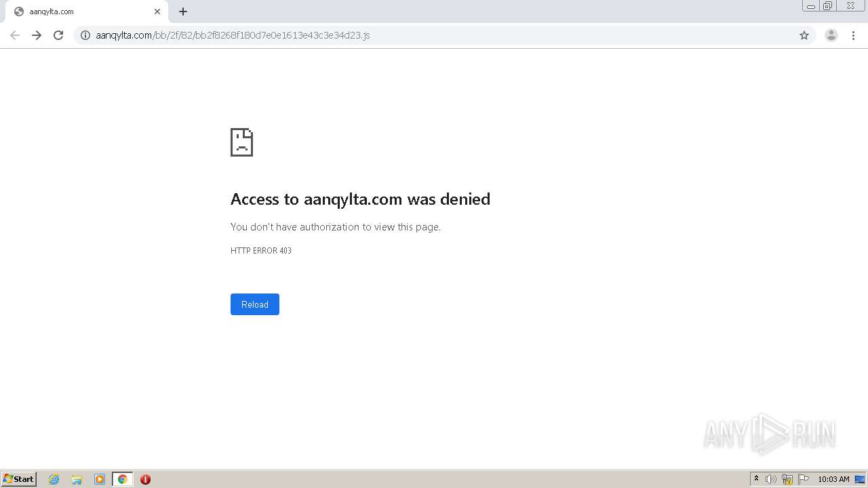Close the aanqylta.com tab
The height and width of the screenshot is (488, 868).
coord(157,12)
